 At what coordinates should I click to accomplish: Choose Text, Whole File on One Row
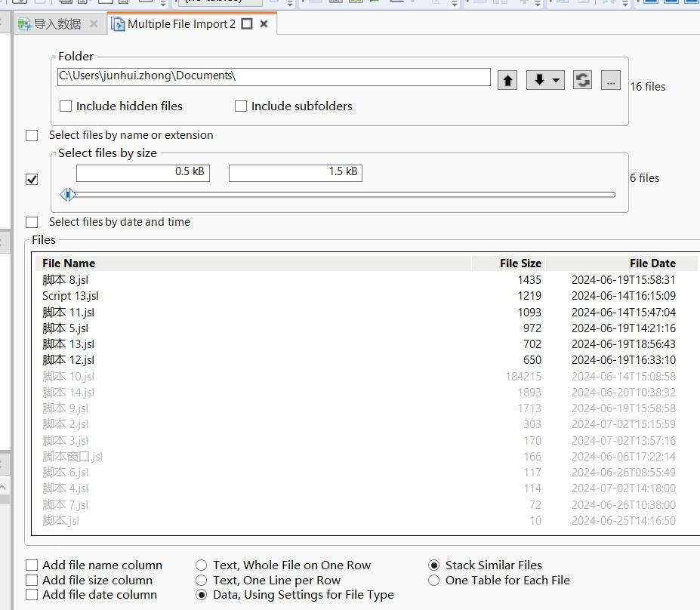point(202,565)
